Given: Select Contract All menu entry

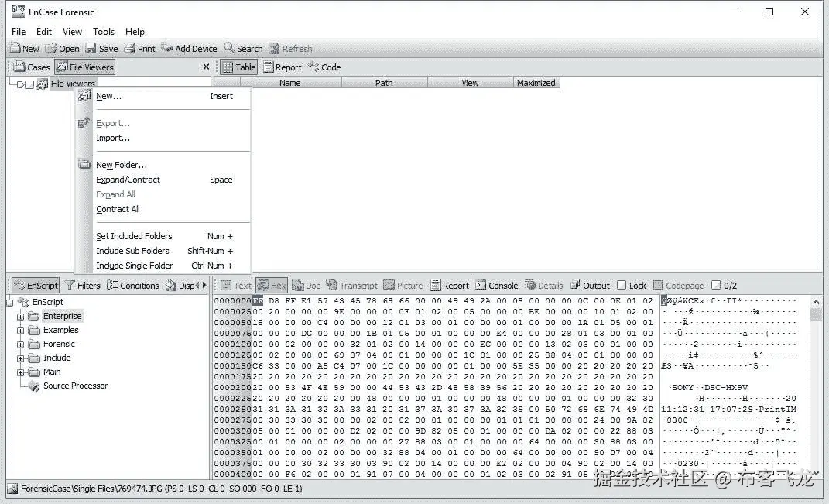Looking at the screenshot, I should (x=164, y=209).
